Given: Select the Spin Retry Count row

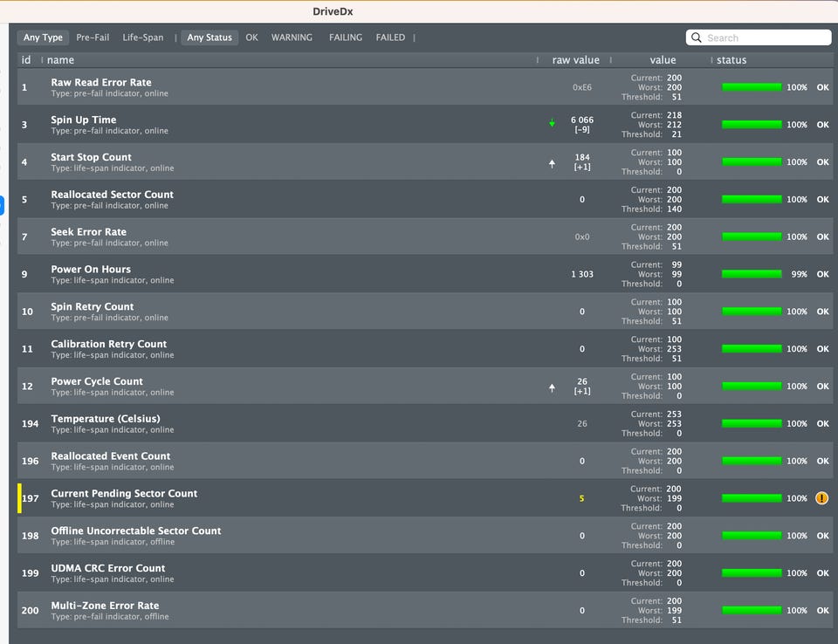Looking at the screenshot, I should coord(425,312).
